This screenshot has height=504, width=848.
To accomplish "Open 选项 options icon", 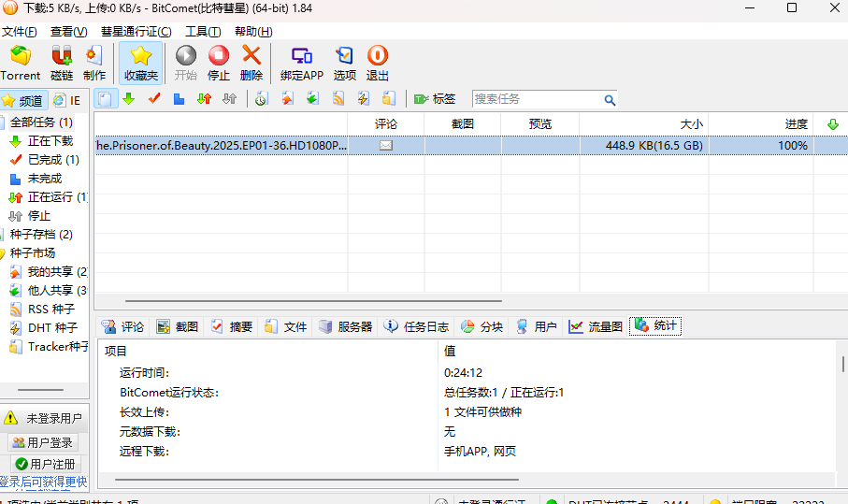I will (344, 63).
